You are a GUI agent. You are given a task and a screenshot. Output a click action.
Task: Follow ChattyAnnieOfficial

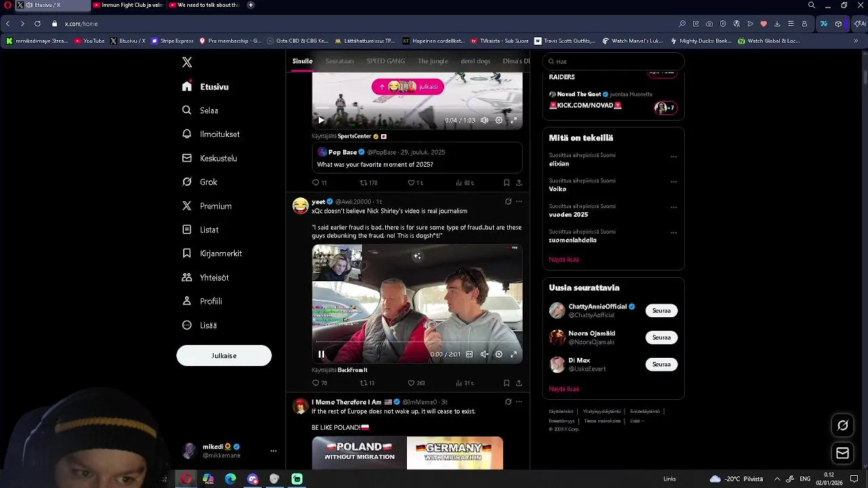pos(661,310)
